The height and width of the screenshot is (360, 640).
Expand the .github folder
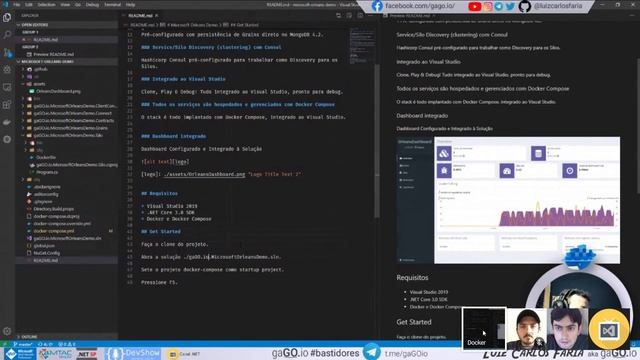[40, 69]
